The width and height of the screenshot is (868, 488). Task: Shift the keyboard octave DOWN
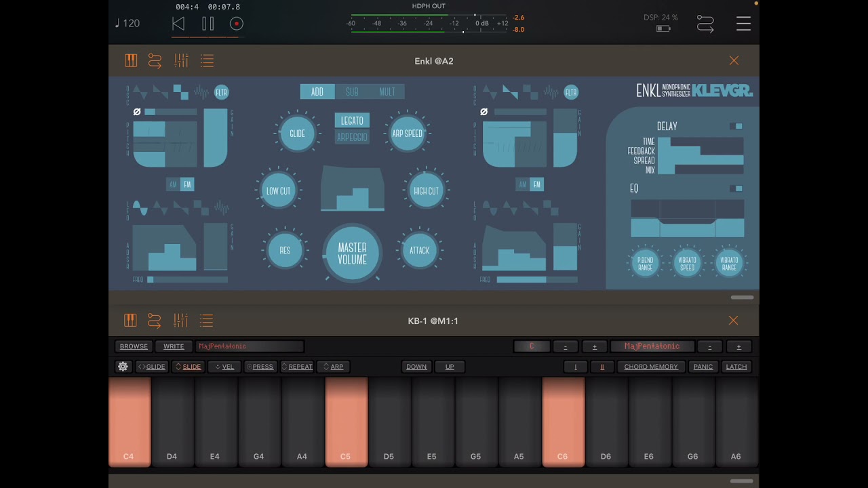pos(416,367)
